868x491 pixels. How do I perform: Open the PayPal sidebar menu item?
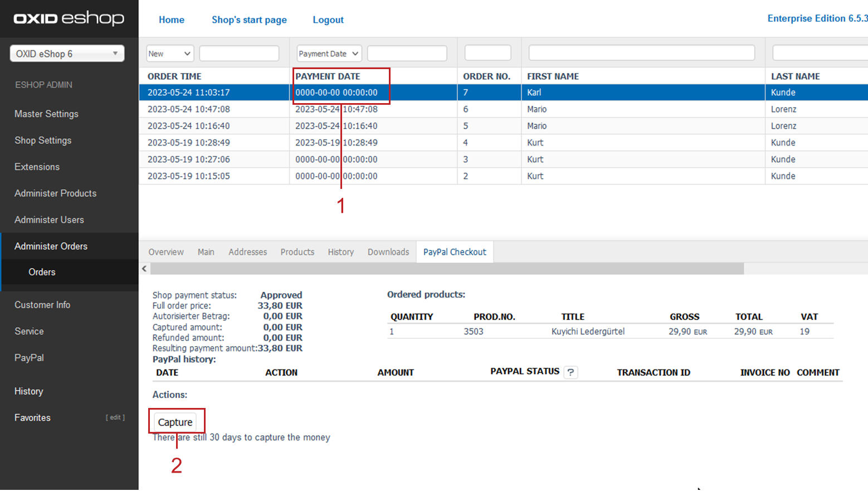29,358
